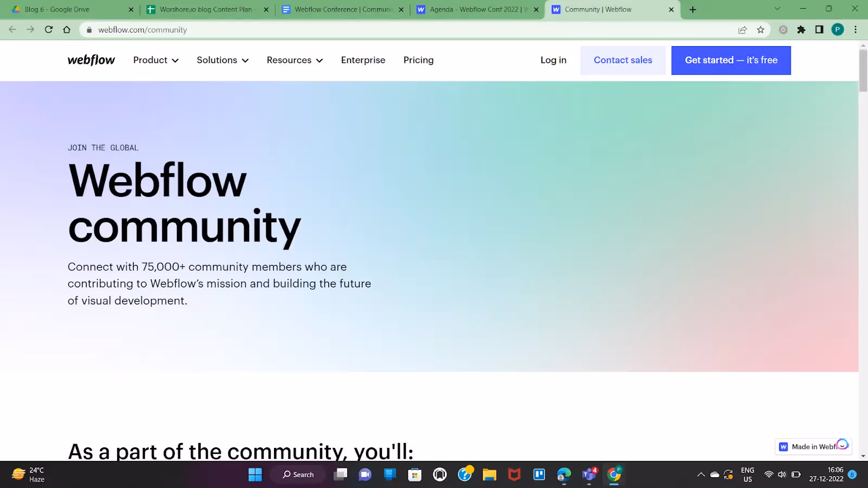Expand the Solutions dropdown menu
This screenshot has height=488, width=868.
222,60
